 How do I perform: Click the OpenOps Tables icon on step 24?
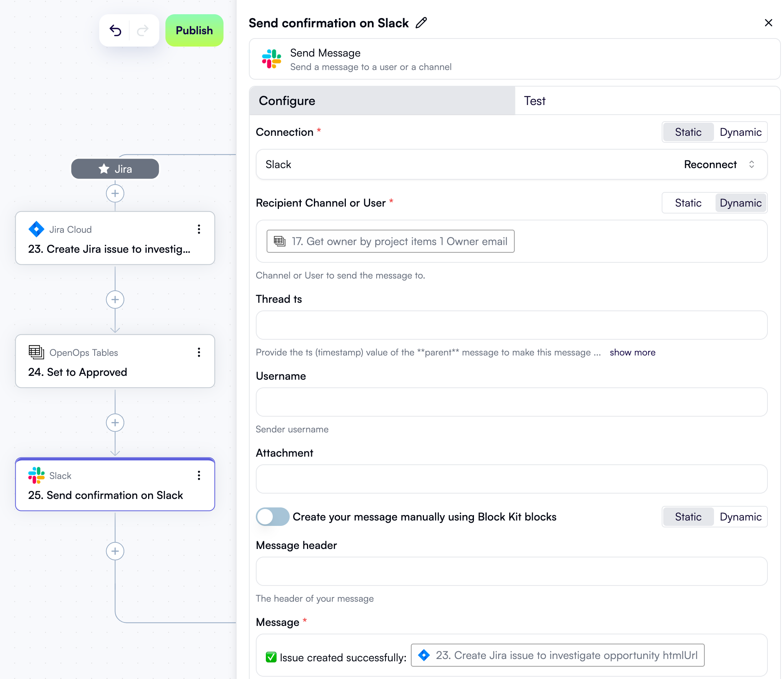click(36, 352)
